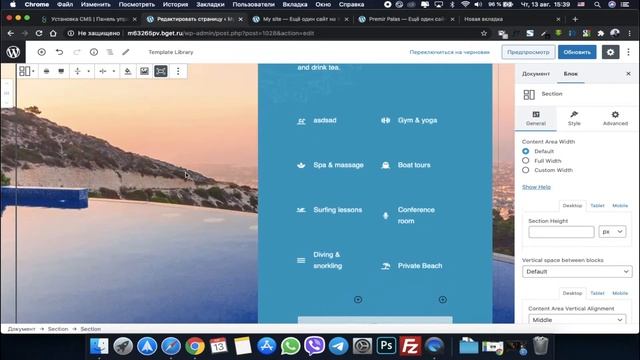The image size is (640, 360).
Task: Select the pencil edit tool
Action: [x=126, y=52]
